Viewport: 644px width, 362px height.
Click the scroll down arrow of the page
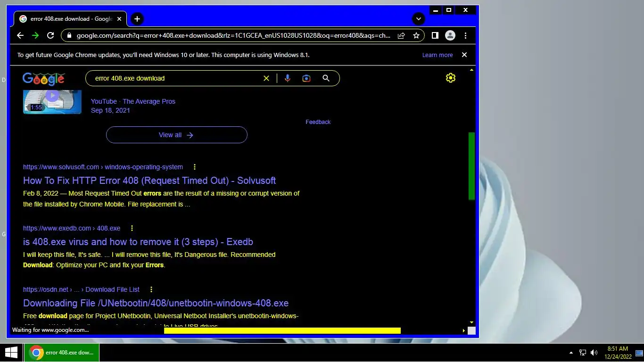tap(471, 322)
